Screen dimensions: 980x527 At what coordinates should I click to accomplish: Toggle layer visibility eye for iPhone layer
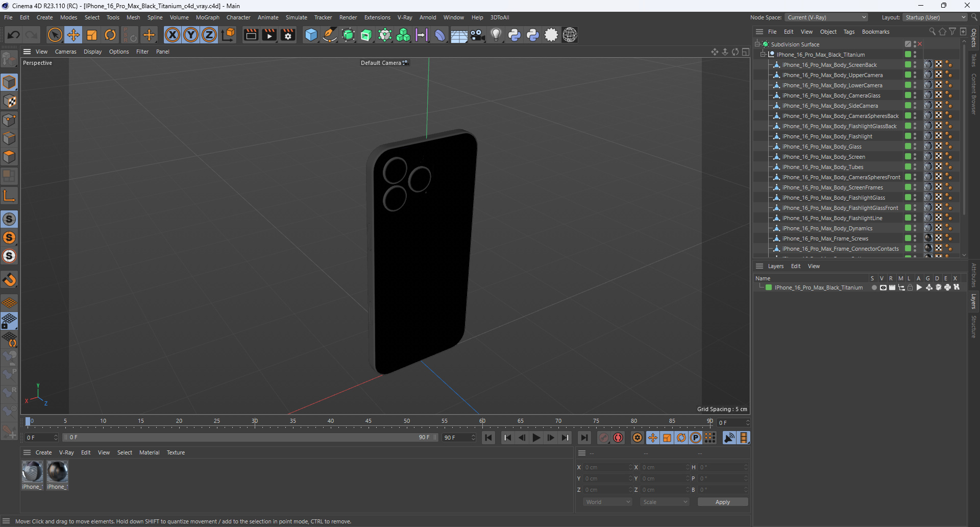click(x=883, y=288)
